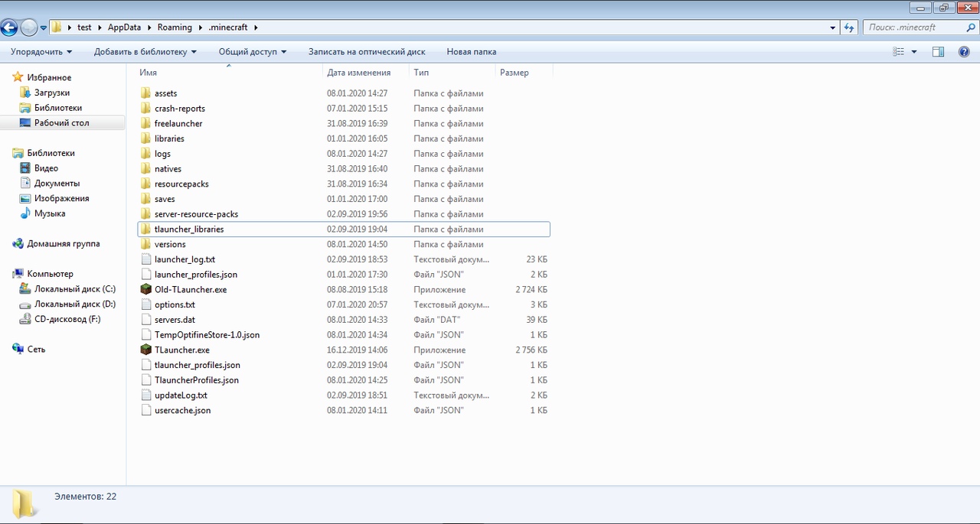
Task: Click the freelauncher folder icon
Action: pyautogui.click(x=146, y=123)
